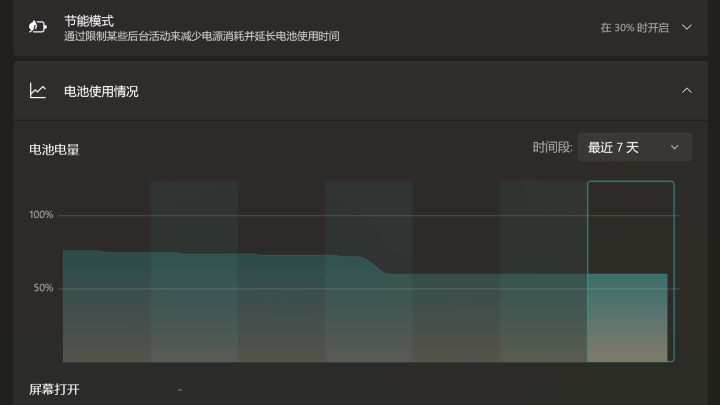Click the 节能模式 description text
Viewport: 720px width, 405px height.
click(201, 36)
